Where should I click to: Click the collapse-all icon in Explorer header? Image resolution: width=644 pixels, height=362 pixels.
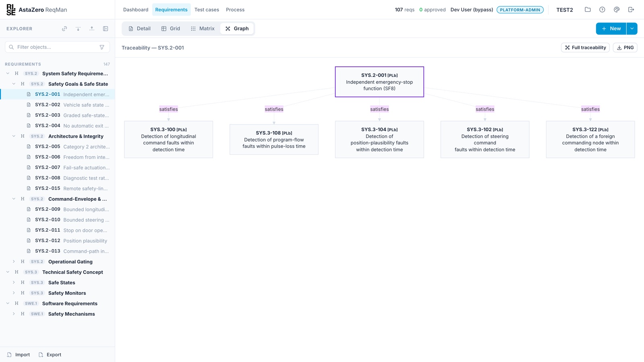click(92, 29)
